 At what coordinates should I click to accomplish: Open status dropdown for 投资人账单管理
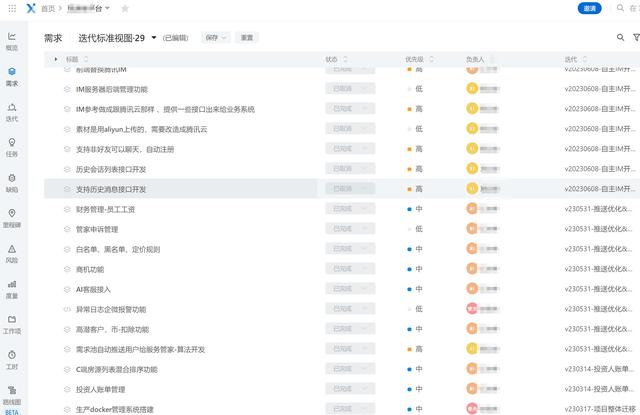(350, 388)
